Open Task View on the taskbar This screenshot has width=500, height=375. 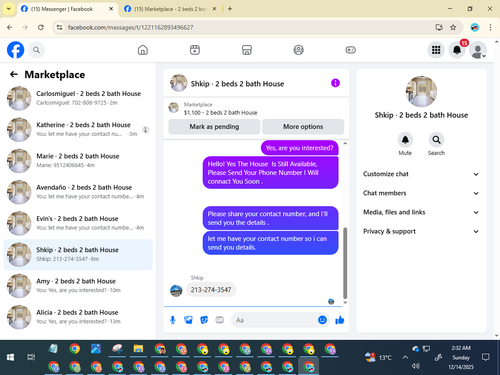tap(31, 357)
